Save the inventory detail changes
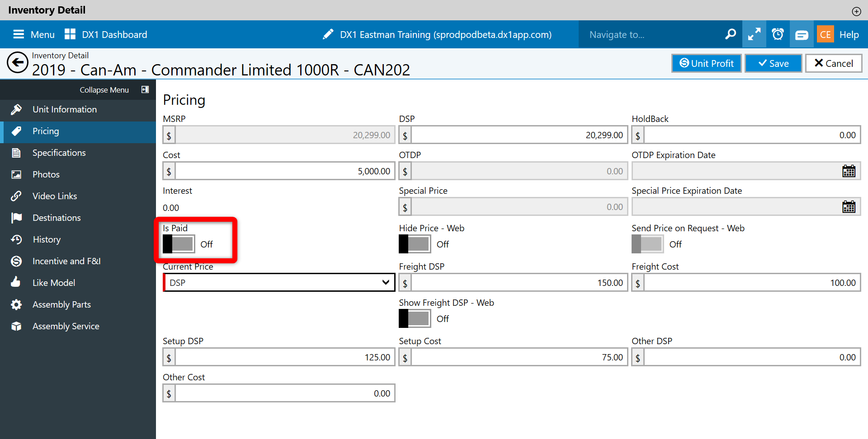Screen dimensions: 868x439 tap(773, 63)
